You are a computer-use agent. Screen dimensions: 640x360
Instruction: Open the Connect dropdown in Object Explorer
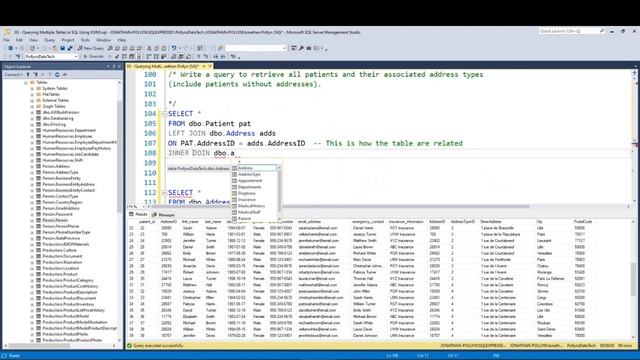coord(13,75)
